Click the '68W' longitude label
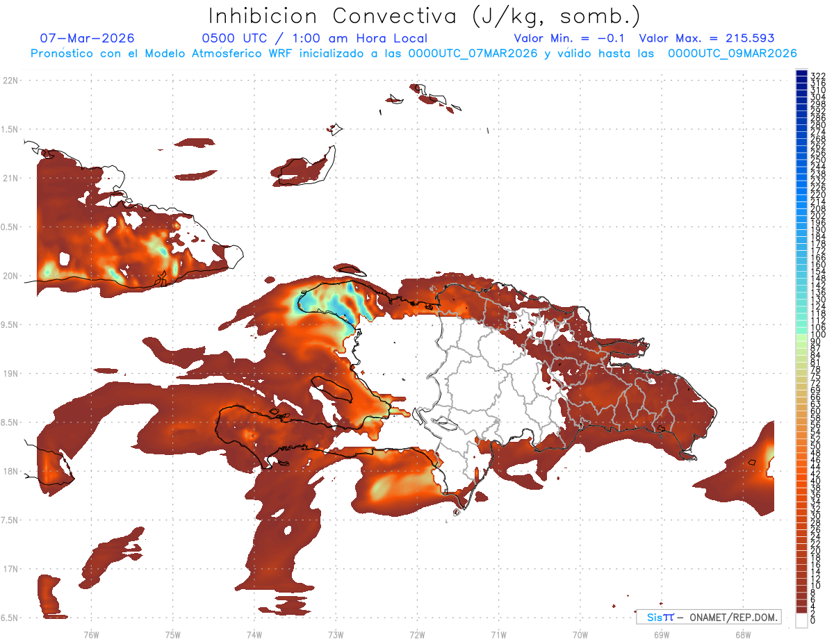The width and height of the screenshot is (834, 644). (x=743, y=634)
